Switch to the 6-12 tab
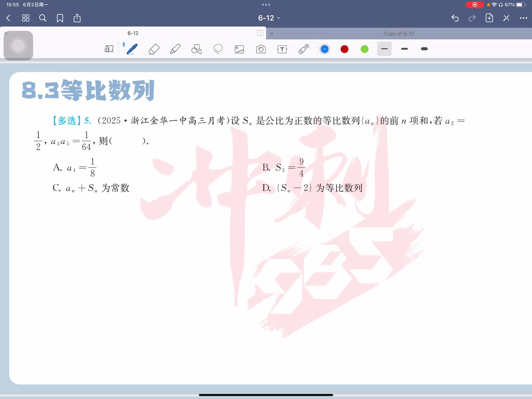Image resolution: width=532 pixels, height=399 pixels. (133, 33)
